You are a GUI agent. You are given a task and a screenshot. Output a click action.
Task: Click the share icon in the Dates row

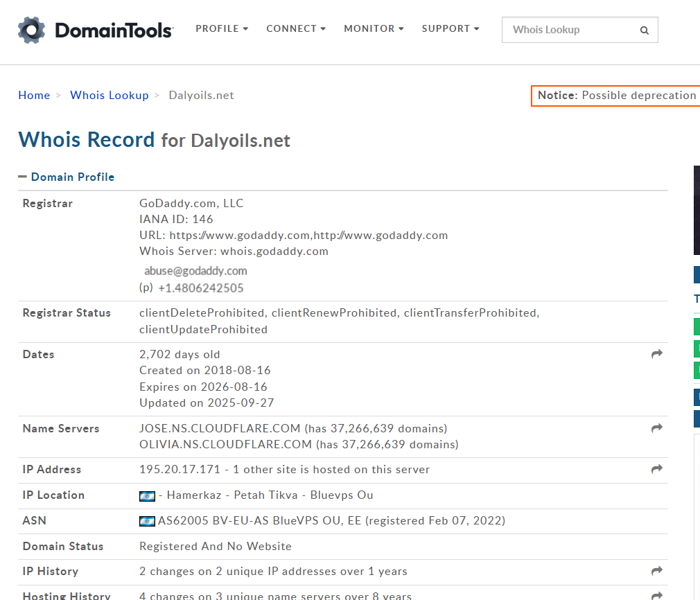coord(656,353)
